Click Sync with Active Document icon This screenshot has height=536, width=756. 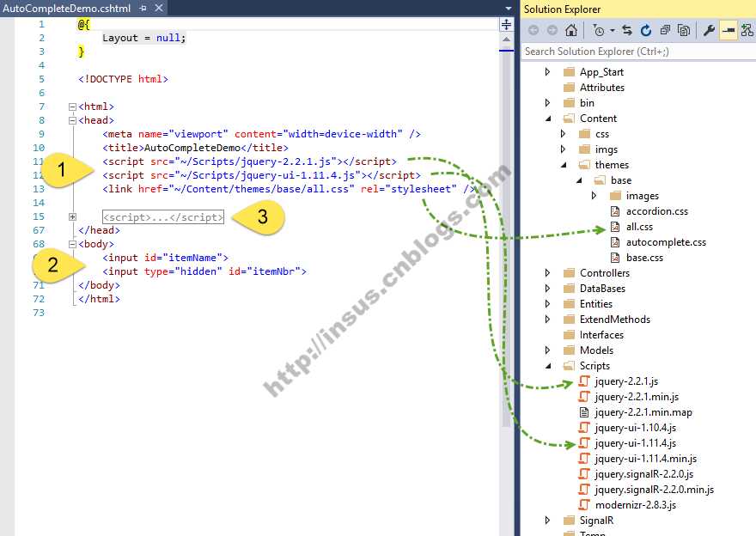[x=627, y=30]
